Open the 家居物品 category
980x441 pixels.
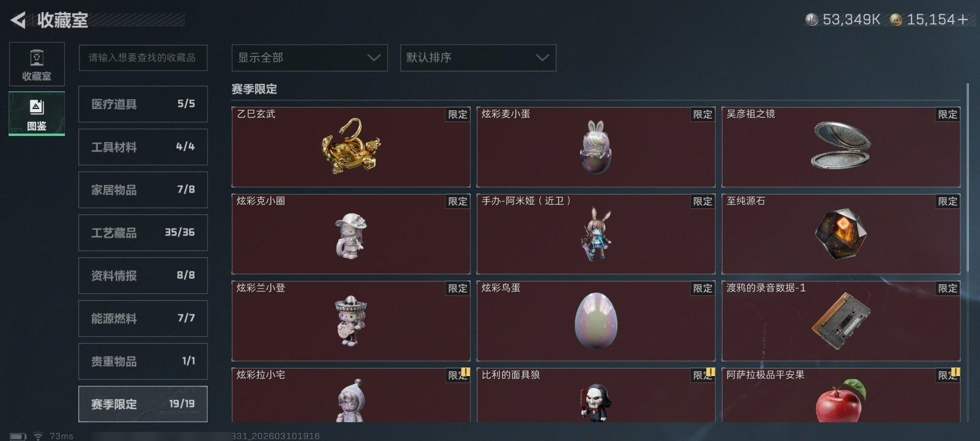(x=143, y=190)
